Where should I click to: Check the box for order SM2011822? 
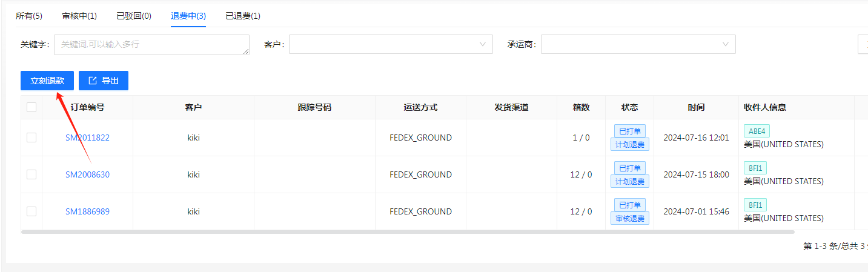point(31,138)
